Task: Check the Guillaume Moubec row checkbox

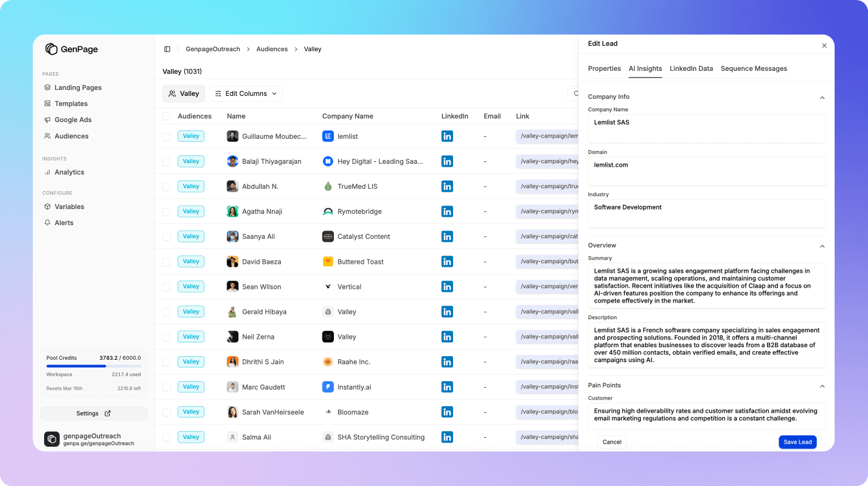Action: pyautogui.click(x=166, y=136)
